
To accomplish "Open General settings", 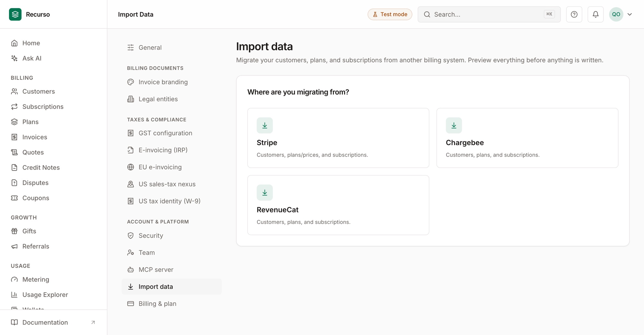I will 172,47.
